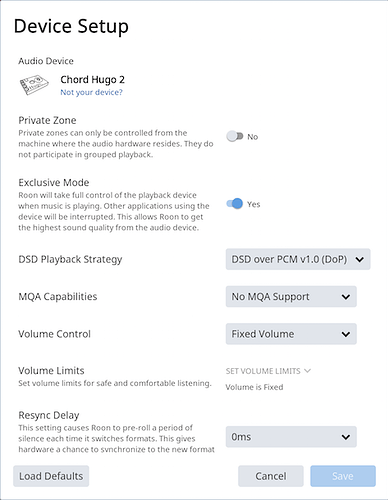The image size is (388, 500).
Task: Click the Save button
Action: point(343,476)
